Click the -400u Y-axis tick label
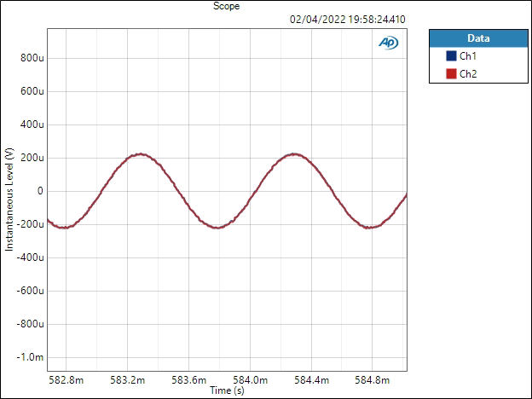Screen dimensions: 532x399 [x=30, y=257]
